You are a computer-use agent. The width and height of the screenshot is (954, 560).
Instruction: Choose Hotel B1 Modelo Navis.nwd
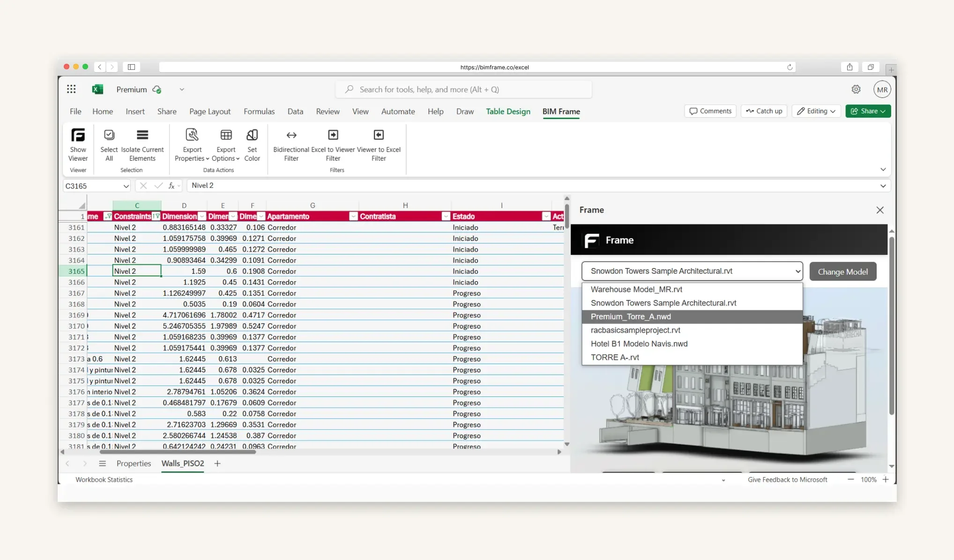(692, 344)
